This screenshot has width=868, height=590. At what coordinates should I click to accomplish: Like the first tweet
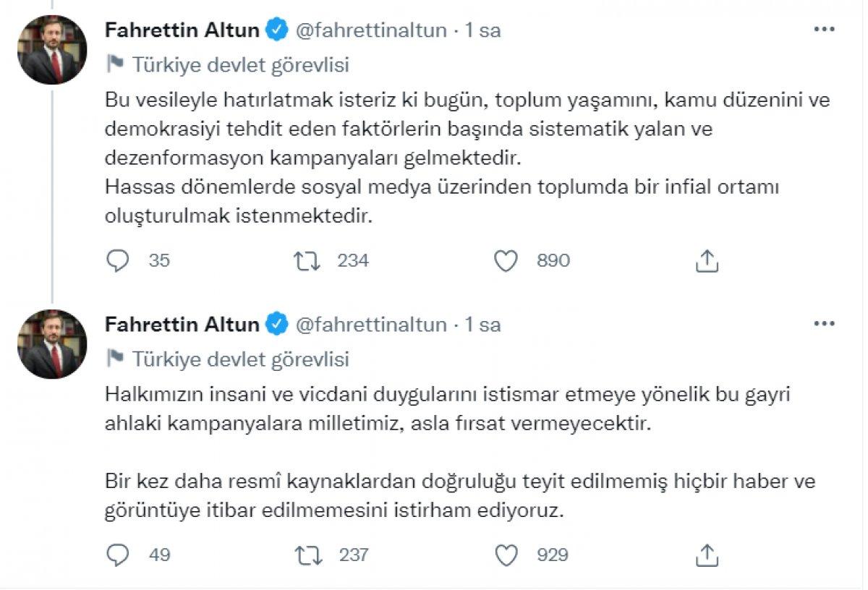[507, 261]
